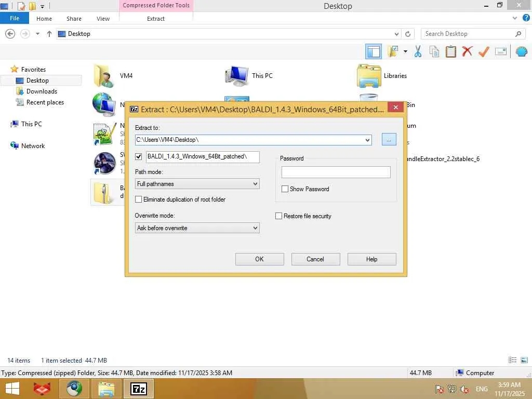Refresh the Desktop folder view
532x399 pixels.
408,34
